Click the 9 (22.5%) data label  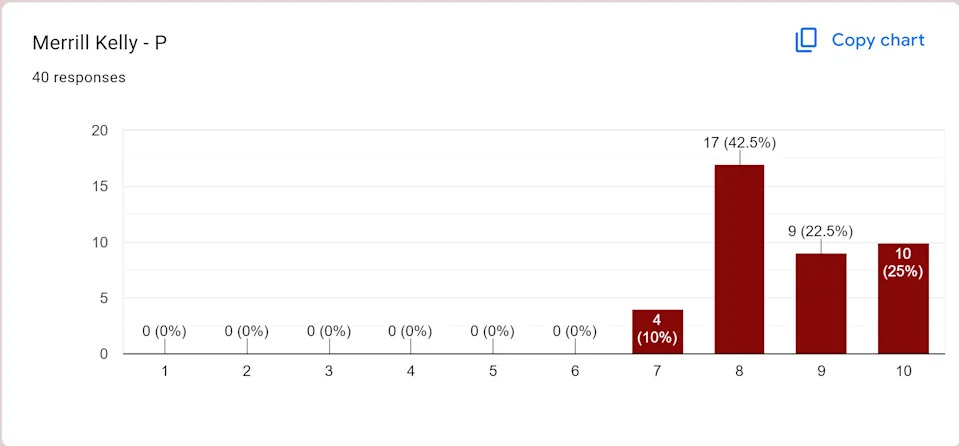[x=820, y=231]
